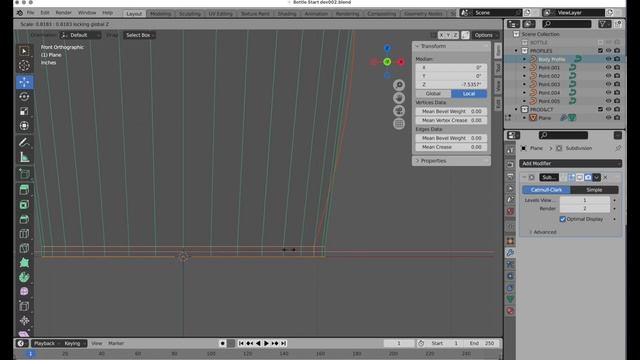This screenshot has width=640, height=360.
Task: Select the Add Cube tool
Action: coord(24,174)
